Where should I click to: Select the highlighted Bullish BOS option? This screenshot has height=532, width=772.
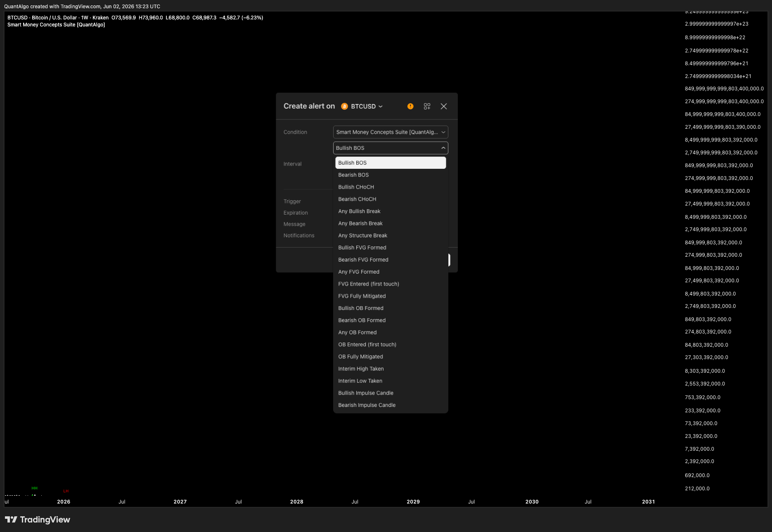coord(391,163)
